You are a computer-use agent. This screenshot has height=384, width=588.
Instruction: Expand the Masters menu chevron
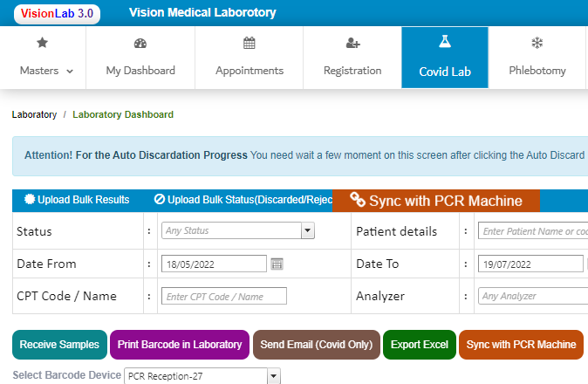pyautogui.click(x=70, y=72)
